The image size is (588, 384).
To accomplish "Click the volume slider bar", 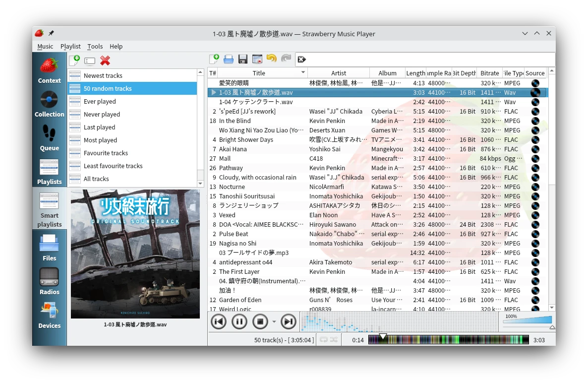I will tap(527, 321).
